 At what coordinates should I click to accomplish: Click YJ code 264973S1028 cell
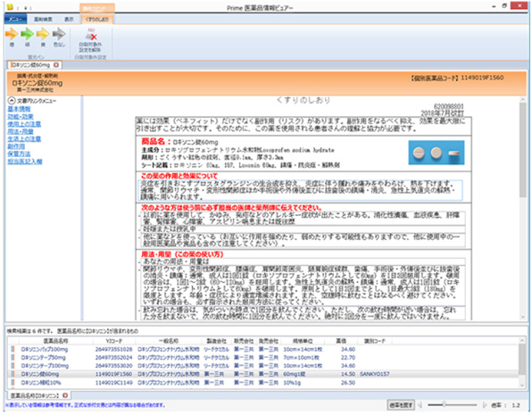(x=113, y=349)
